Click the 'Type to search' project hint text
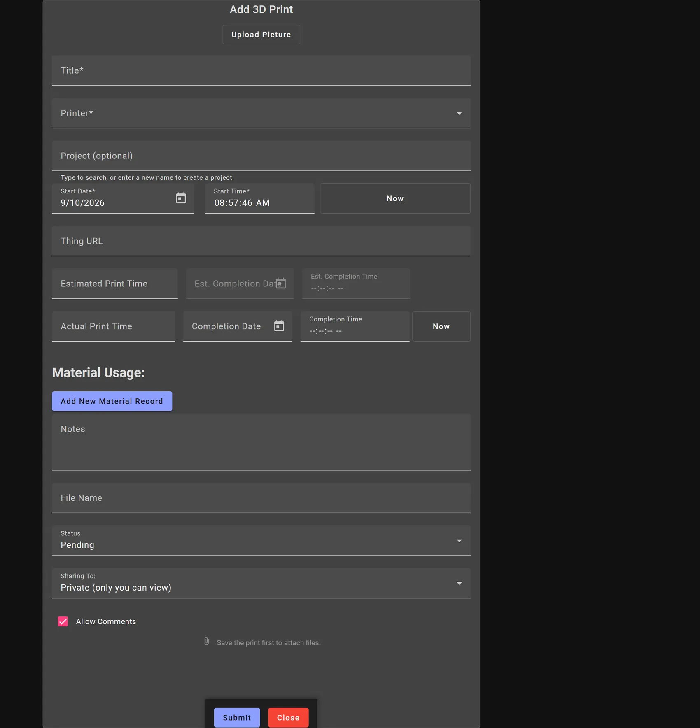The height and width of the screenshot is (728, 700). [x=146, y=178]
